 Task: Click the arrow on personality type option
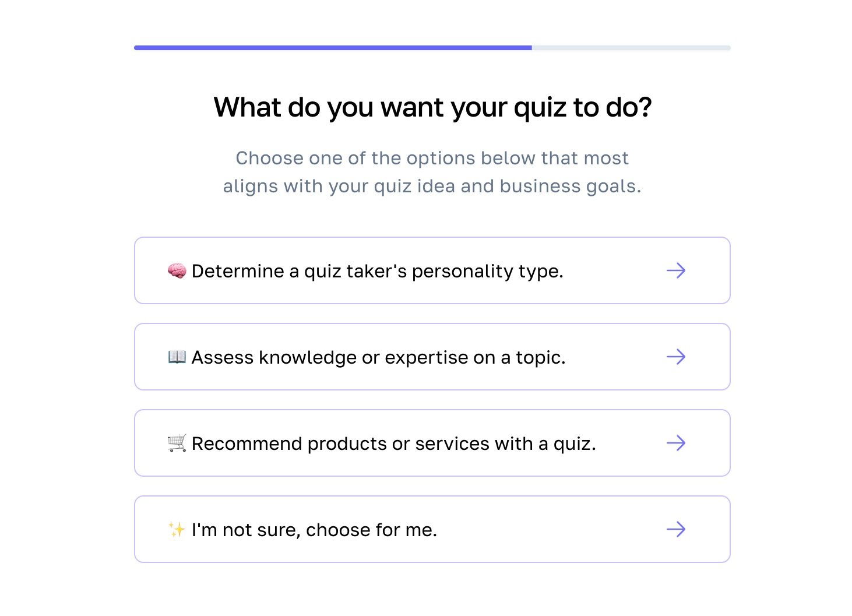tap(676, 270)
